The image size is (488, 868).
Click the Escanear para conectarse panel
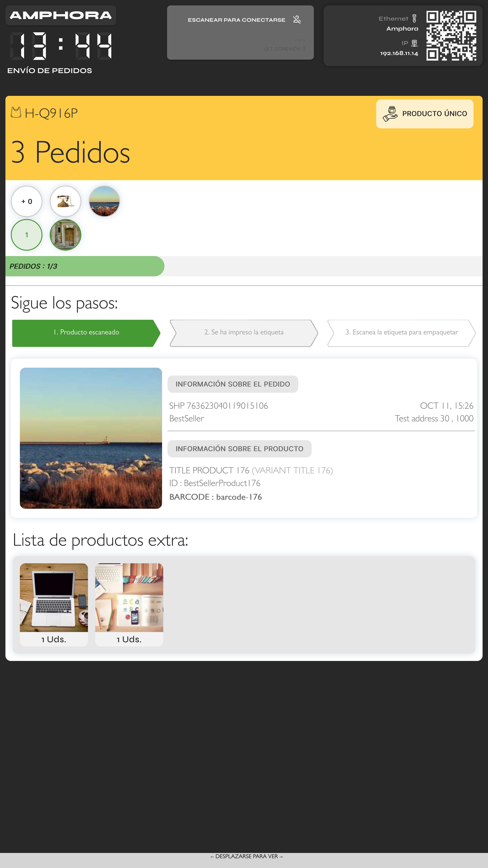click(241, 33)
